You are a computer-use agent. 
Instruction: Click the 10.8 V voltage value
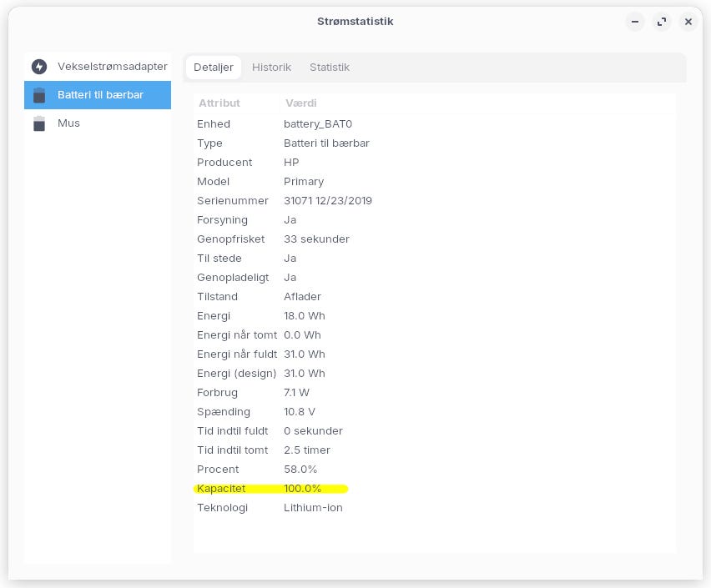pos(300,412)
